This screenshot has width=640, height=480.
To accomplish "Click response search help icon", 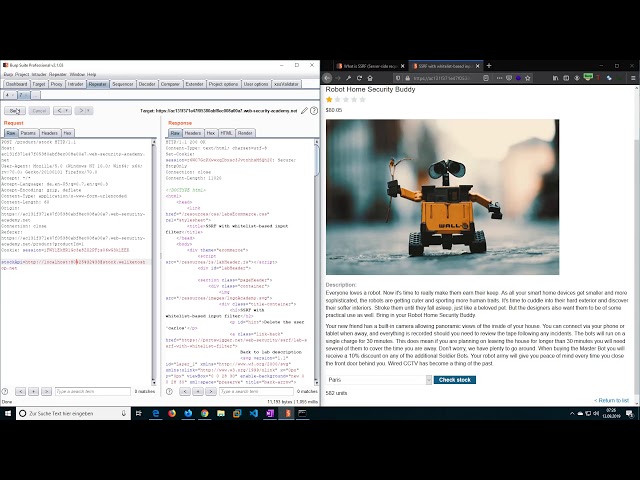I will (x=169, y=391).
